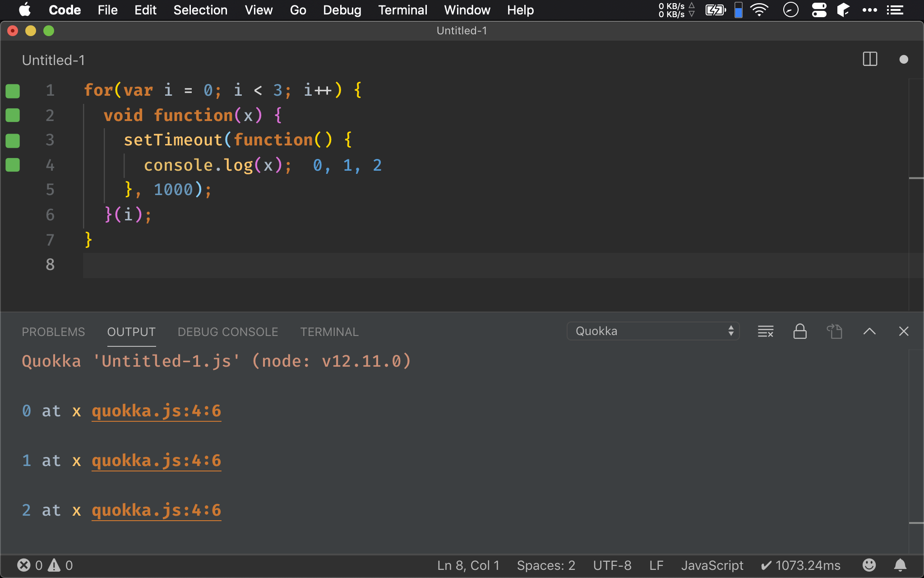Viewport: 924px width, 578px height.
Task: Select the DEBUG CONSOLE tab
Action: (x=227, y=331)
